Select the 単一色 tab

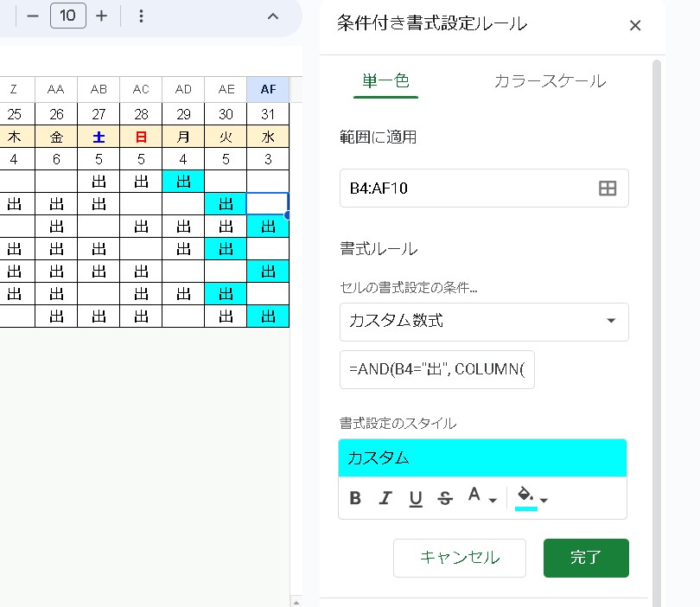385,81
